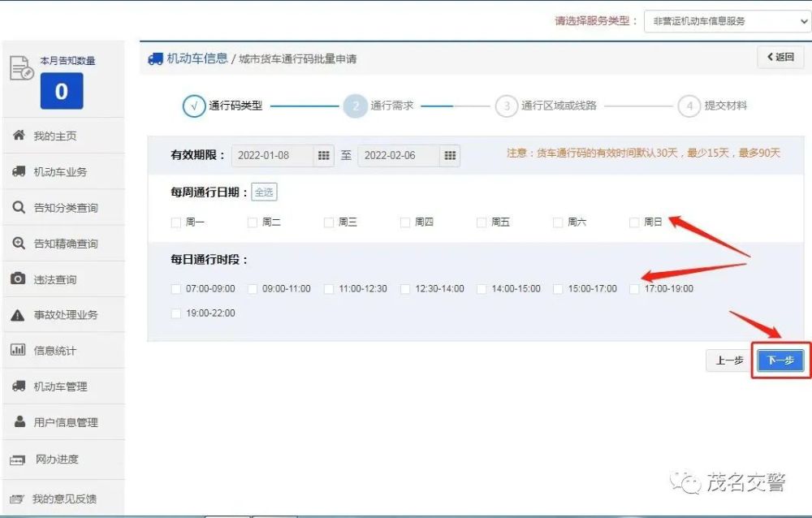This screenshot has height=518, width=812.
Task: Click step 1 checkmark circle 通行码类型
Action: pyautogui.click(x=194, y=106)
